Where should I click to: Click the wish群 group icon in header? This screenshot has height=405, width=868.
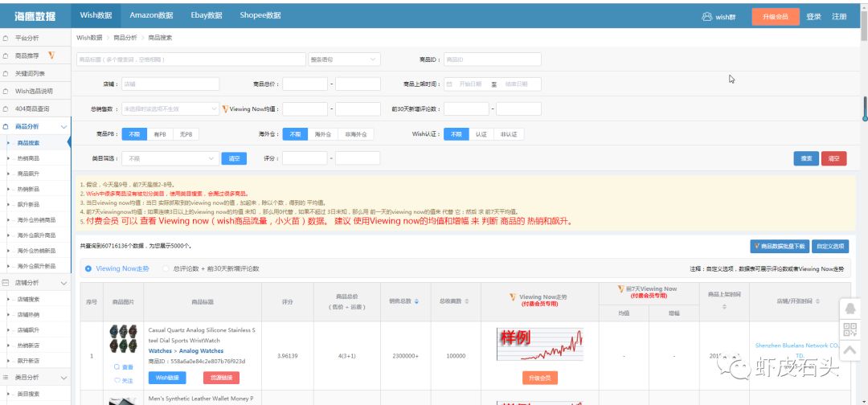707,17
